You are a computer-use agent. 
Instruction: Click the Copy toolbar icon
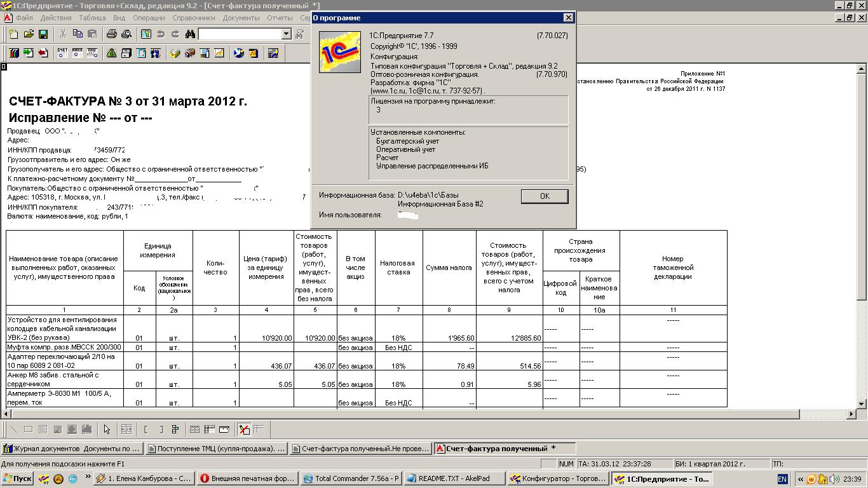click(78, 34)
